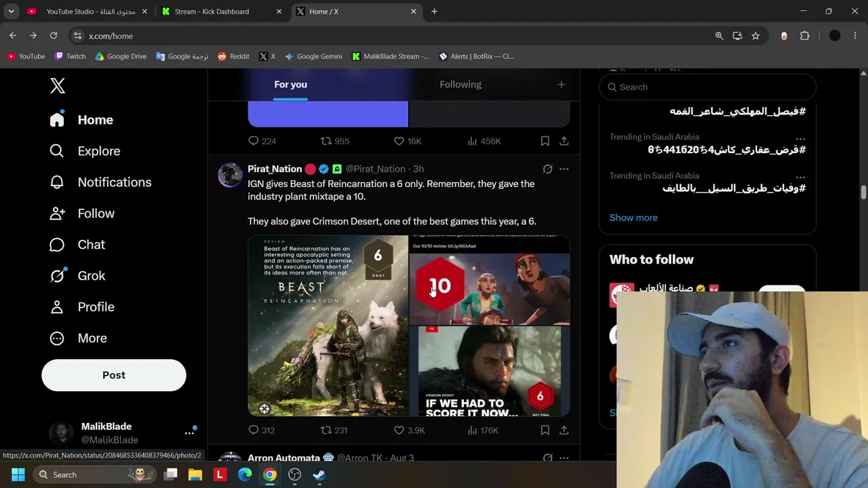Expand the More menu in X sidebar

tap(78, 338)
